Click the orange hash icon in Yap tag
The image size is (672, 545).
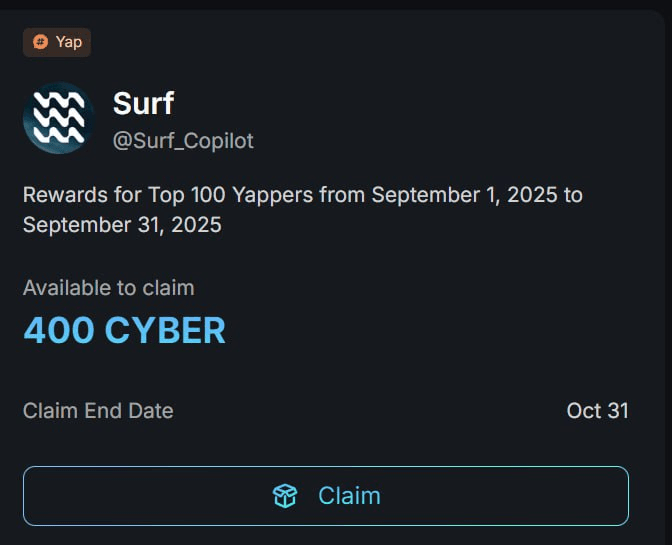pos(40,42)
